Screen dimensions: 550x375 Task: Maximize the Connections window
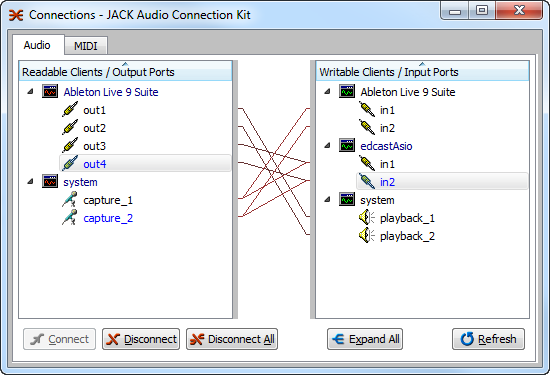pyautogui.click(x=482, y=10)
